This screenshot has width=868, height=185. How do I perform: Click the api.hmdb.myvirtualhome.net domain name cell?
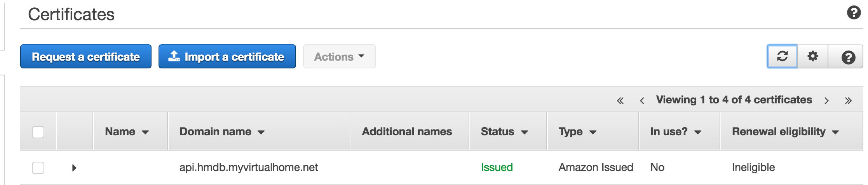(248, 168)
